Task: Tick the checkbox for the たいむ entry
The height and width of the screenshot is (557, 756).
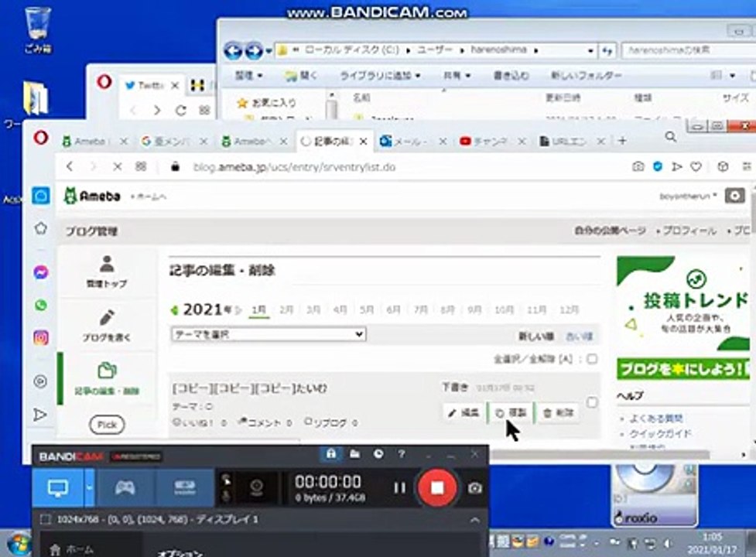Action: pyautogui.click(x=592, y=402)
